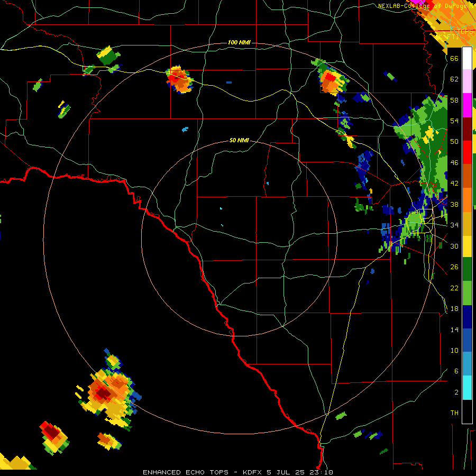Click the 22 legend value
Screen dimensions: 476x476
pyautogui.click(x=454, y=288)
